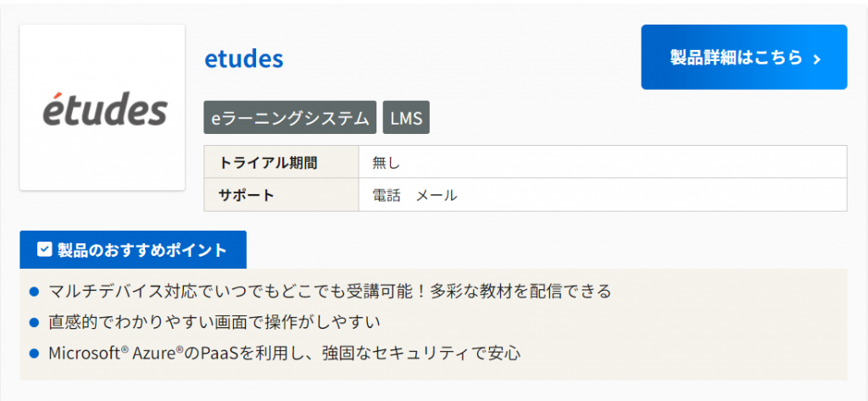
Task: Click the blue bullet before マルチデバイス対応
Action: [x=35, y=292]
